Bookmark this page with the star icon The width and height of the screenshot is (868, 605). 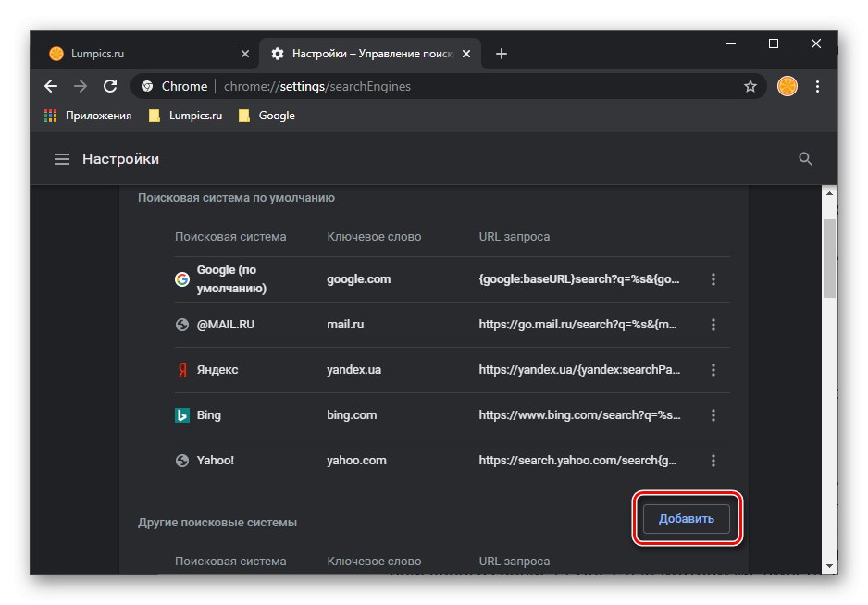point(750,86)
